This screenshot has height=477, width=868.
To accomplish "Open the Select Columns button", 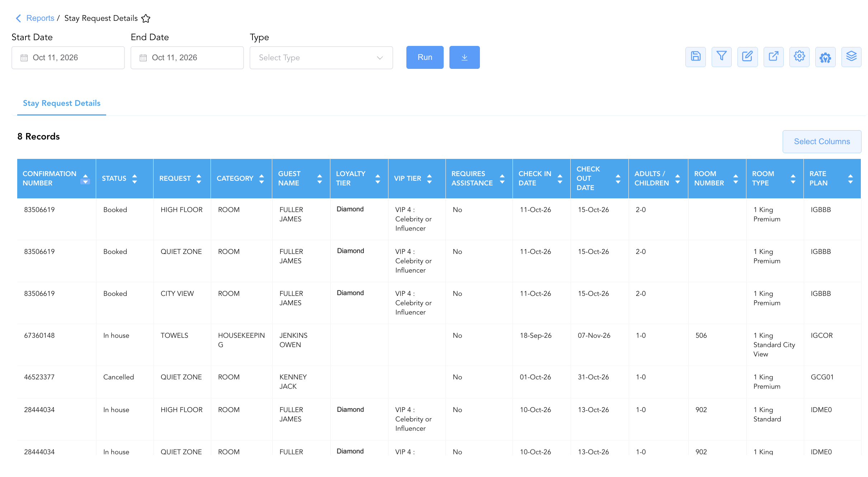I will [x=822, y=142].
